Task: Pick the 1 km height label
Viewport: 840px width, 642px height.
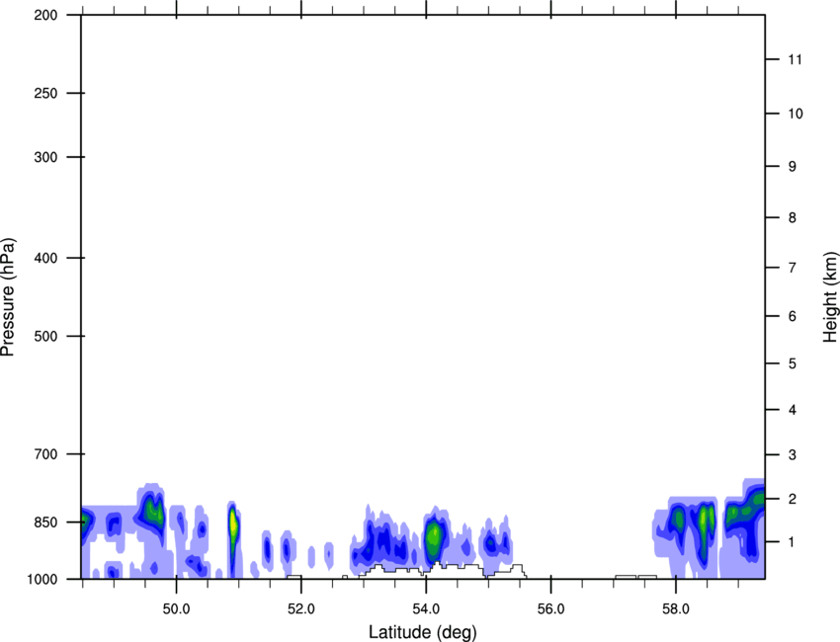Action: coord(792,542)
